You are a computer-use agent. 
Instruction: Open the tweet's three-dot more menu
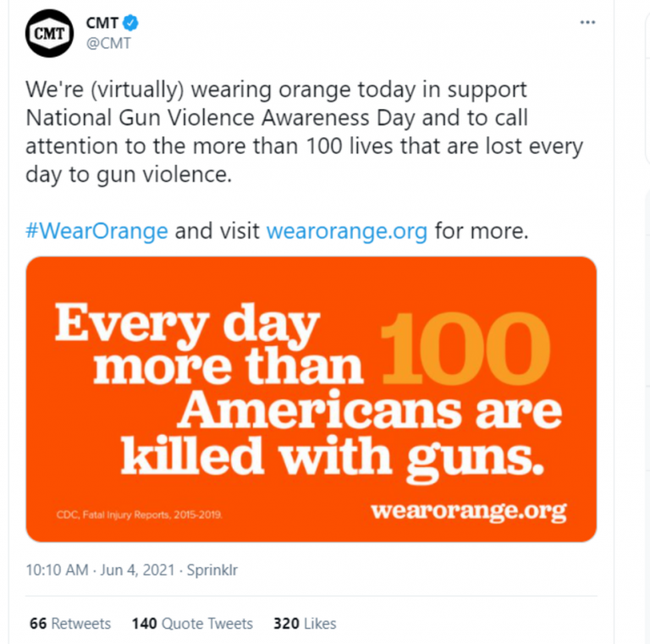coord(587,22)
